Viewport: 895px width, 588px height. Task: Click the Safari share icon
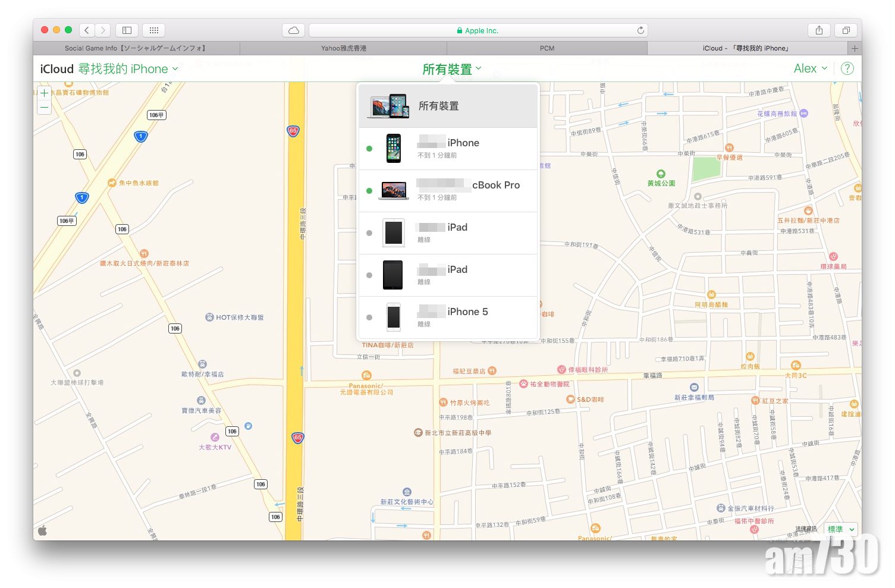click(x=819, y=30)
